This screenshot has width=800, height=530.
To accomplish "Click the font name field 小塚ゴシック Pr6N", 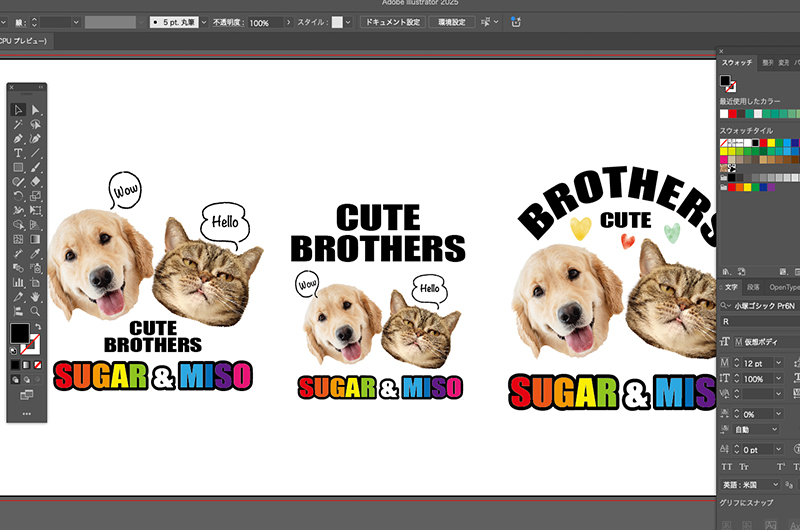I will pos(765,305).
